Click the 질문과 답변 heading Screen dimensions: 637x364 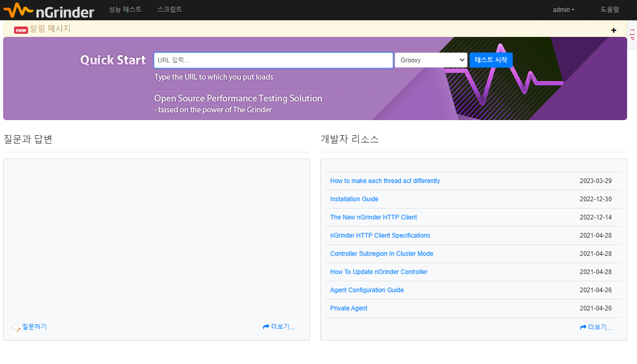point(28,139)
